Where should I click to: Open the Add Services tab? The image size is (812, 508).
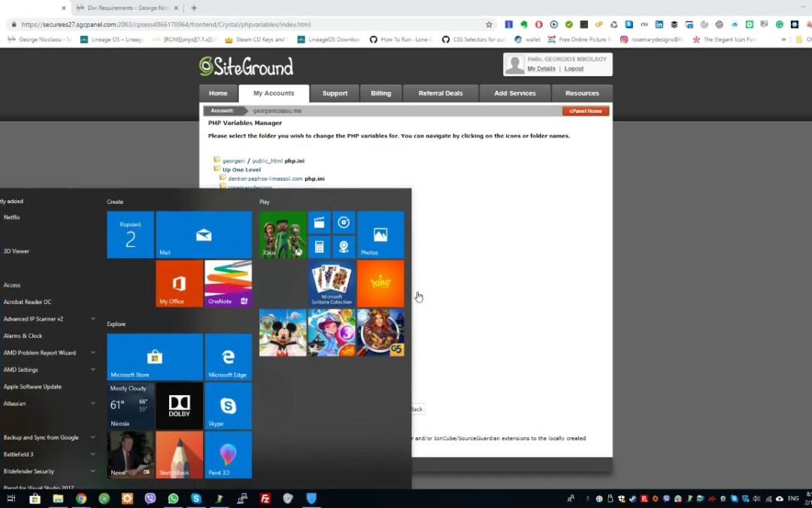(515, 93)
